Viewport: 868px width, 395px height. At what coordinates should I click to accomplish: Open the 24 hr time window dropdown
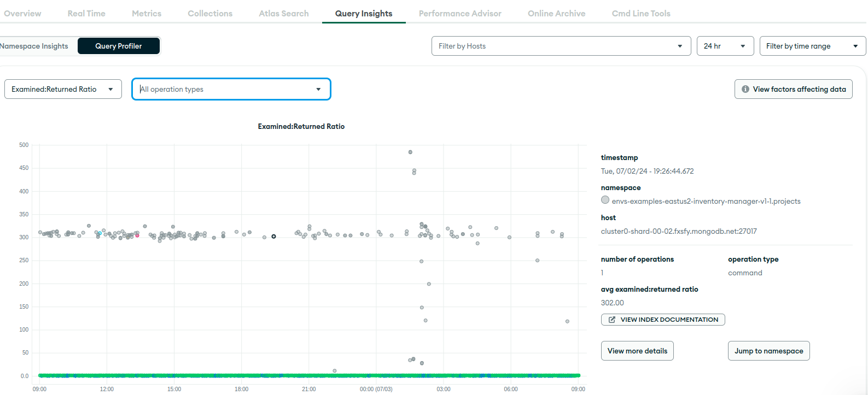click(725, 46)
